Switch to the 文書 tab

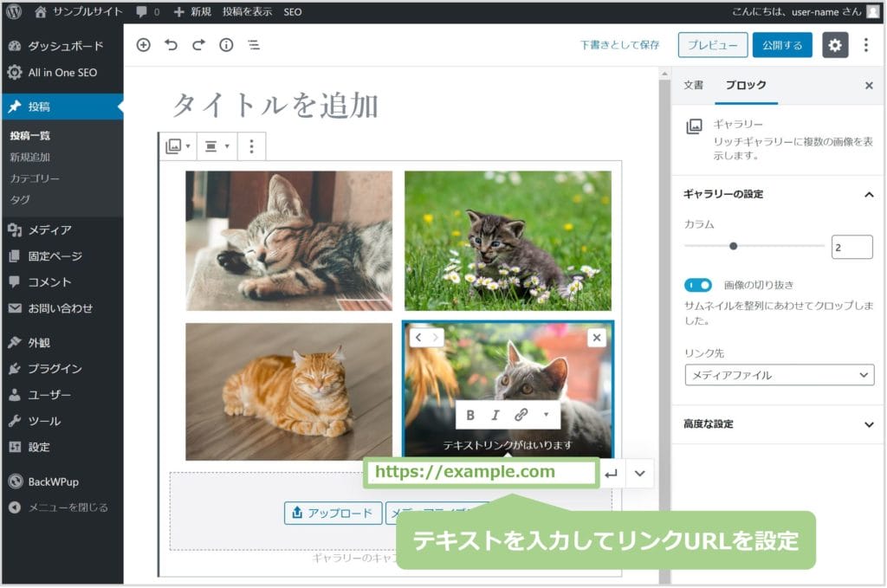pyautogui.click(x=693, y=86)
